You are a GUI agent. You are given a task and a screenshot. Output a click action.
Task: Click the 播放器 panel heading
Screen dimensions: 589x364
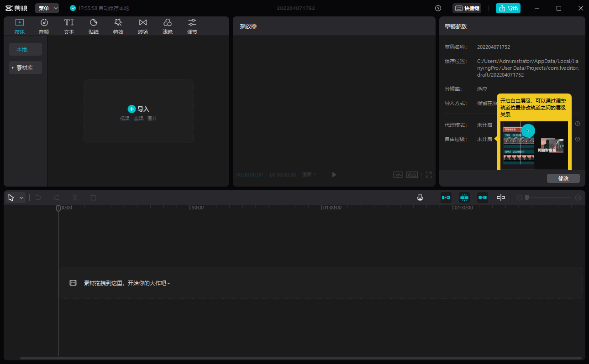pyautogui.click(x=248, y=26)
